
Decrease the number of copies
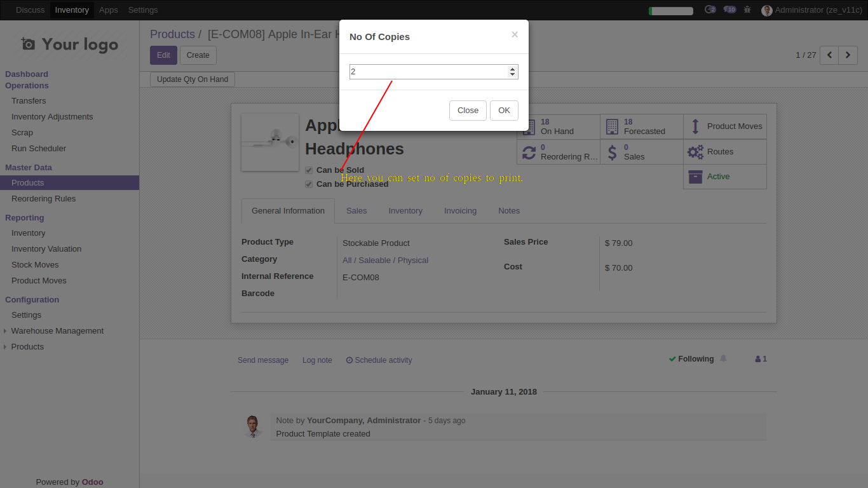(x=512, y=75)
